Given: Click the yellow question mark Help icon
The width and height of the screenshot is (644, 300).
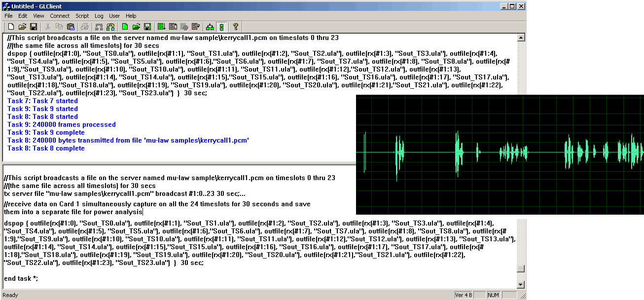Looking at the screenshot, I should pyautogui.click(x=236, y=26).
